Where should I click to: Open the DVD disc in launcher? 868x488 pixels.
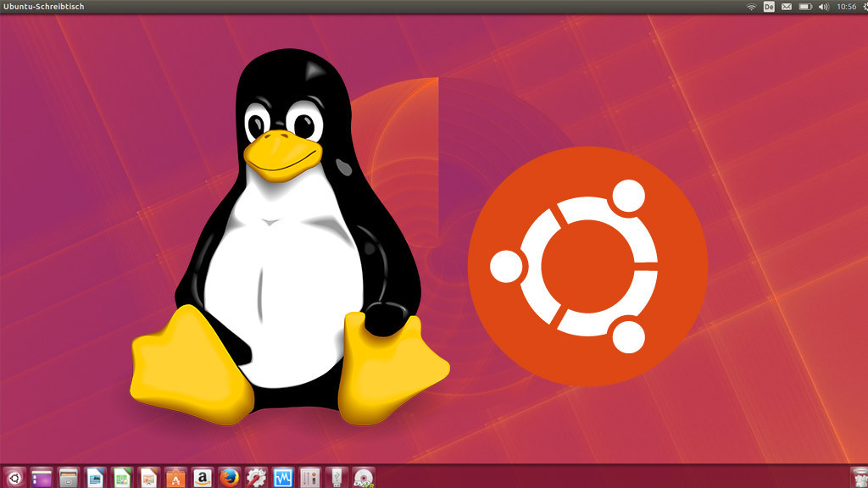click(364, 477)
